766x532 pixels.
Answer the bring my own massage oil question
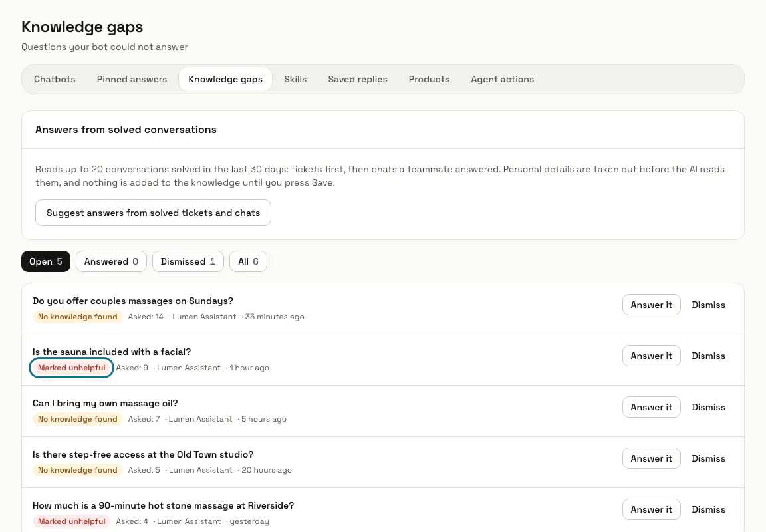pyautogui.click(x=651, y=408)
